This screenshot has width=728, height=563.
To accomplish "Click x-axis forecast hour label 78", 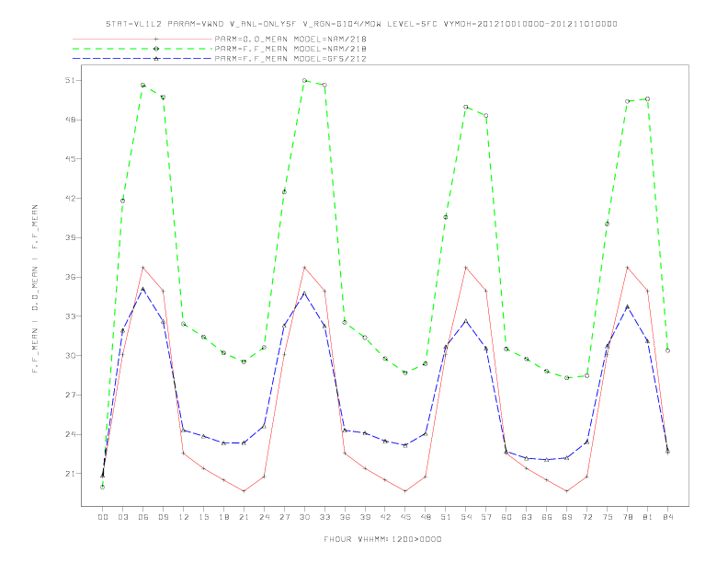I will pos(627,517).
